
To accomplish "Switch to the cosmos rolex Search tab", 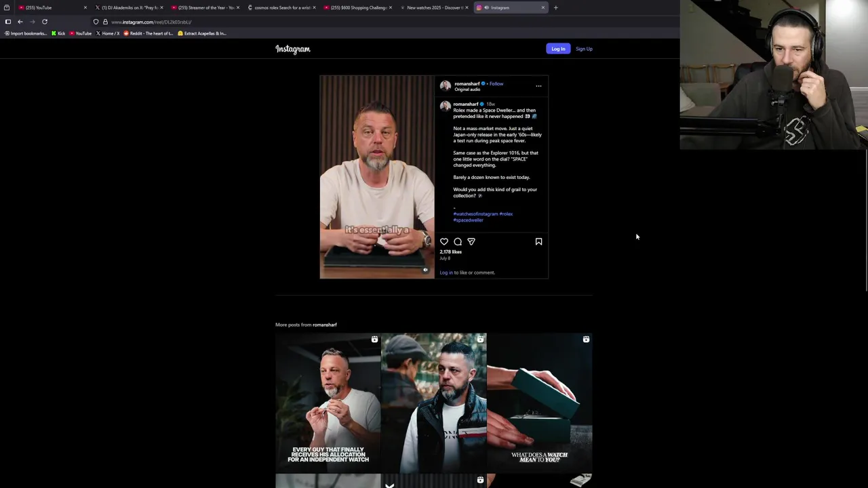I will coord(281,7).
